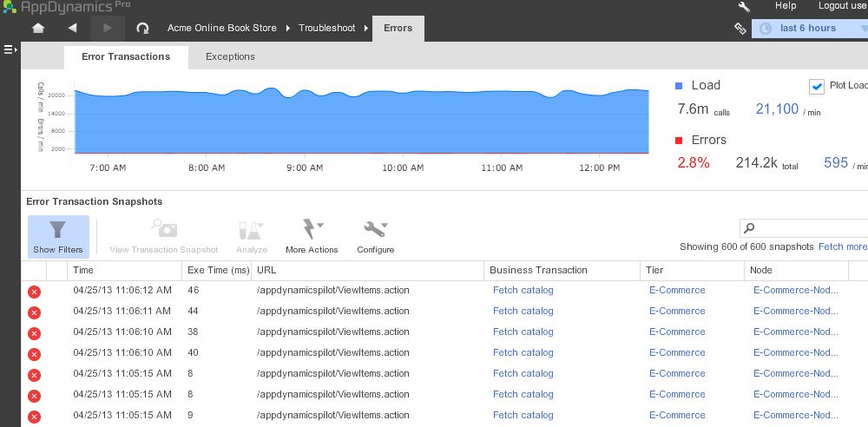The height and width of the screenshot is (427, 868).
Task: Expand the left sidebar menu toggle
Action: click(10, 50)
